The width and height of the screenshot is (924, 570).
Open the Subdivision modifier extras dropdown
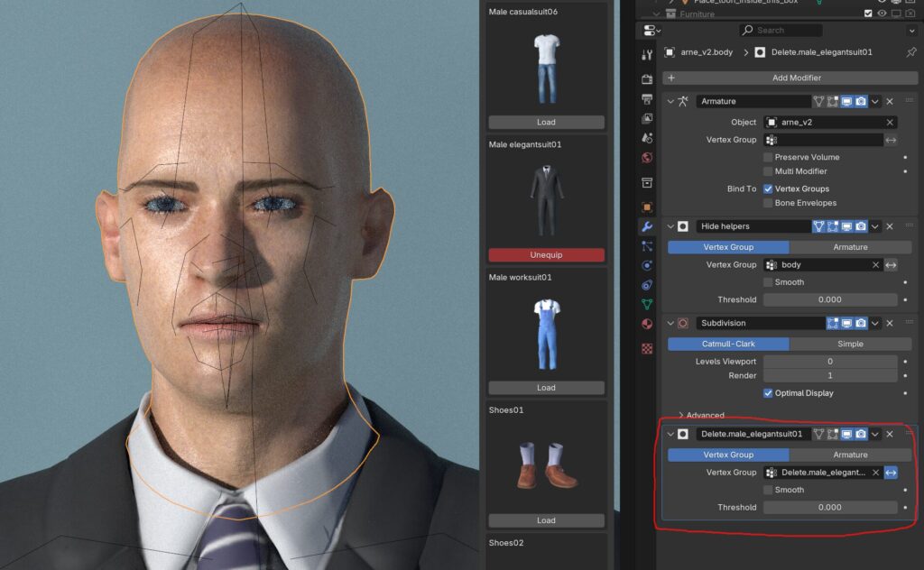tap(874, 323)
